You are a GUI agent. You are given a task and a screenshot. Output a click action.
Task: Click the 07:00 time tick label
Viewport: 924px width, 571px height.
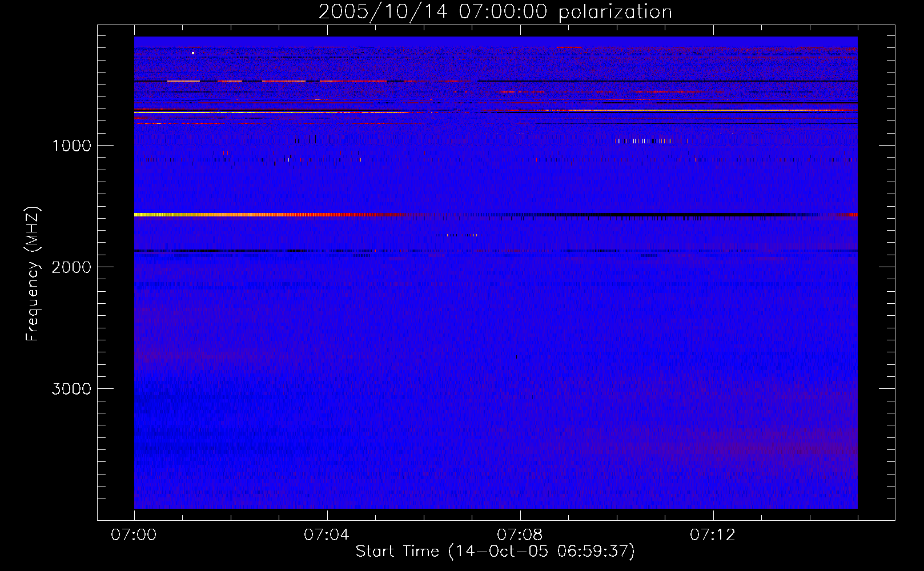(134, 535)
